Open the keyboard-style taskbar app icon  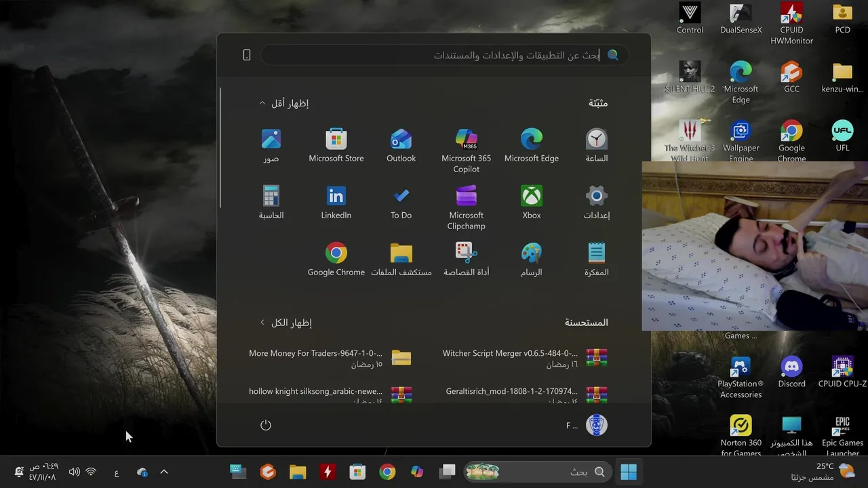pyautogui.click(x=238, y=472)
